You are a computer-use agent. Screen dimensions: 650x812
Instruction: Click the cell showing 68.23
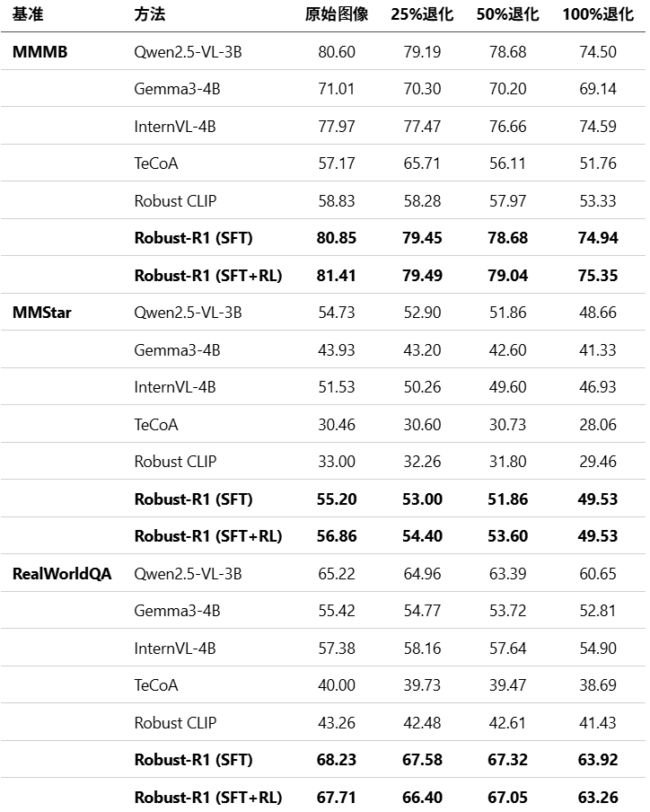pos(337,760)
